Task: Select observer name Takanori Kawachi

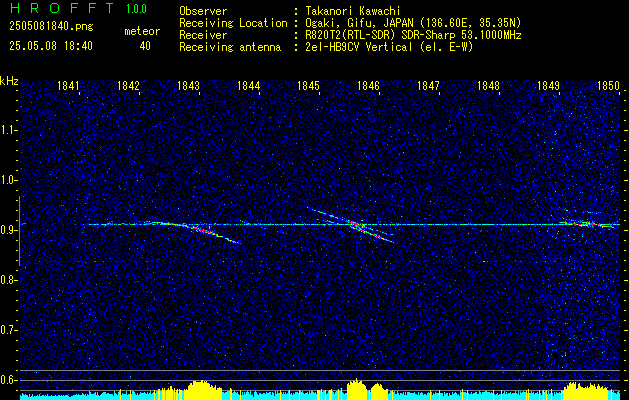Action: 353,11
